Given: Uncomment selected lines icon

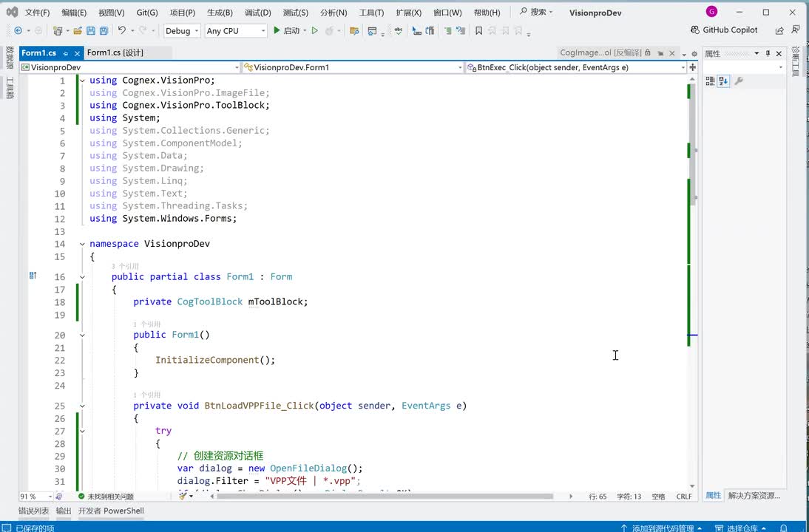Looking at the screenshot, I should point(461,31).
